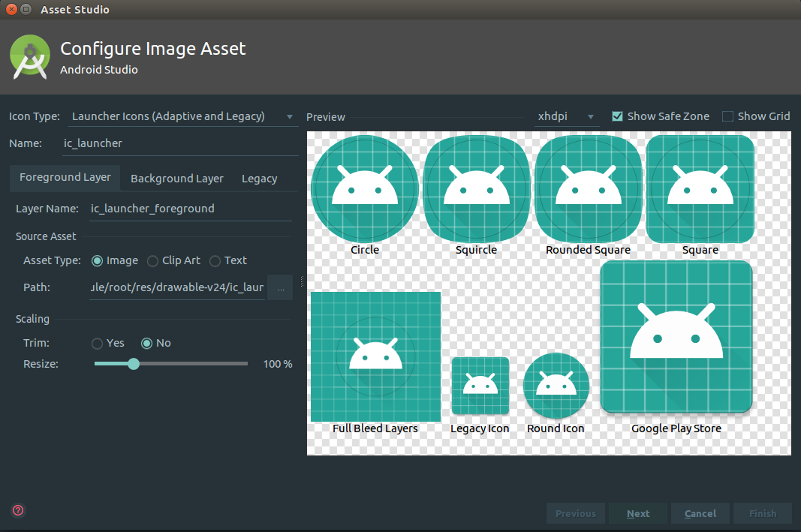Screen dimensions: 801x532
Task: Click the panel splitter handle
Action: 302,281
